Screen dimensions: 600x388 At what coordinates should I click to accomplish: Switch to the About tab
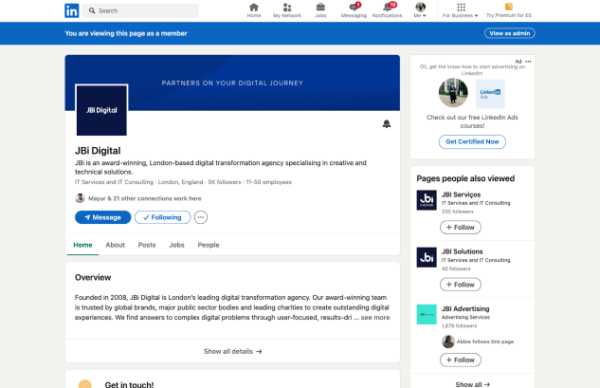coord(115,245)
